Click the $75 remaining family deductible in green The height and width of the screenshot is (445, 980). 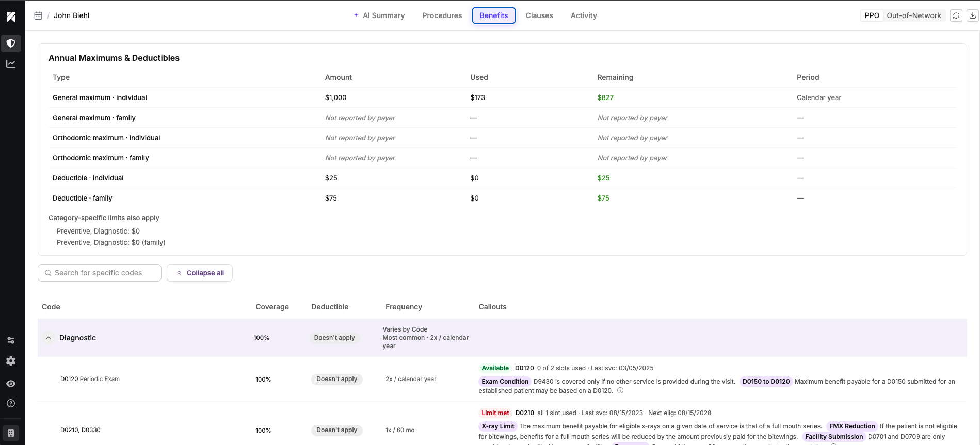[603, 198]
